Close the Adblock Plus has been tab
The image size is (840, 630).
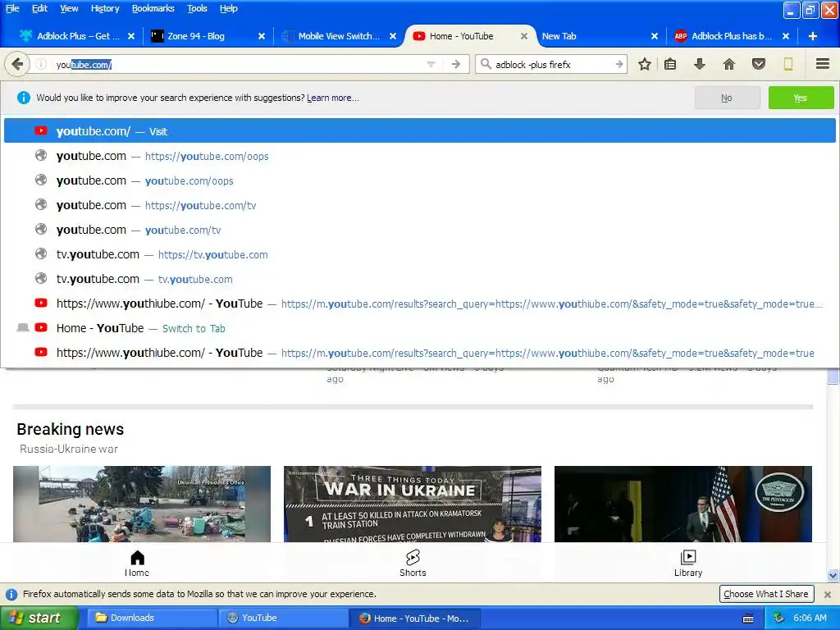(x=785, y=36)
